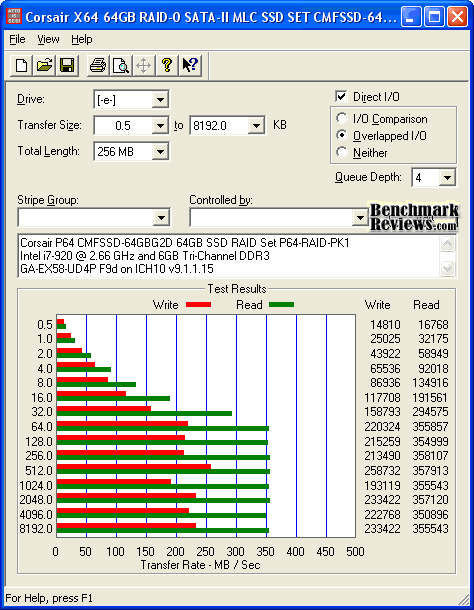Image resolution: width=474 pixels, height=610 pixels.
Task: Close the ATTO benchmark window
Action: pos(457,17)
